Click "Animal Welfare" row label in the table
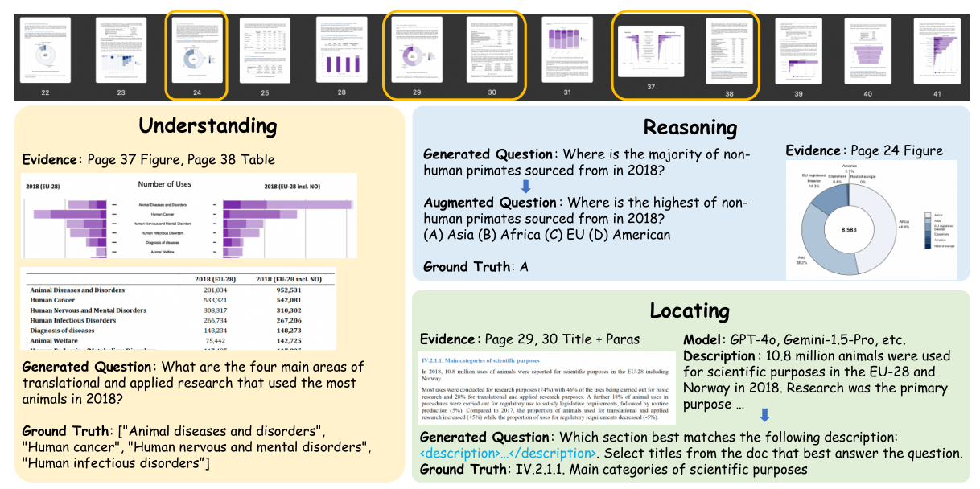Image resolution: width=980 pixels, height=489 pixels. [x=54, y=341]
